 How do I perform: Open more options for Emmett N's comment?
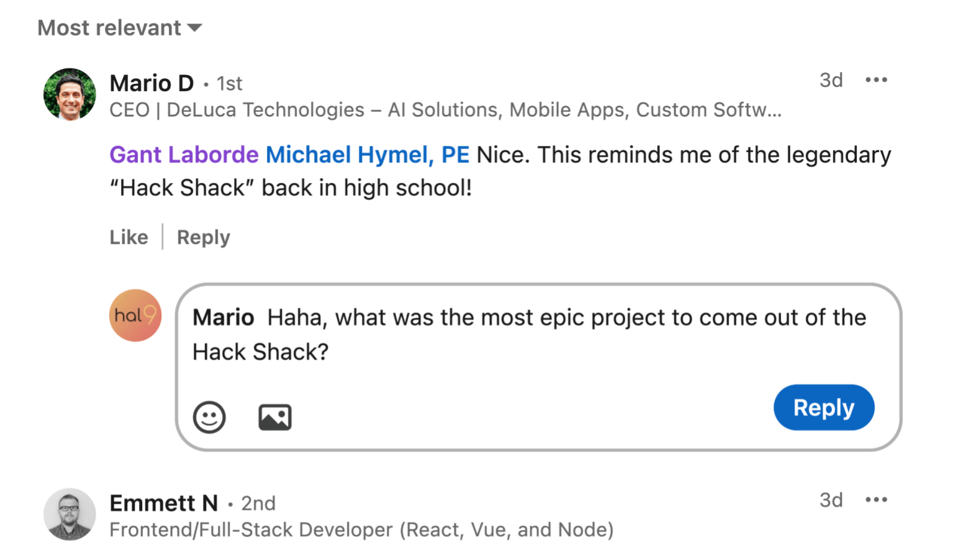coord(876,500)
